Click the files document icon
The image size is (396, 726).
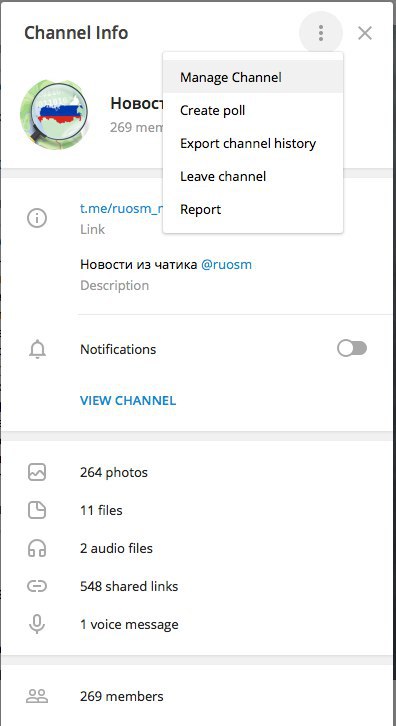(37, 510)
